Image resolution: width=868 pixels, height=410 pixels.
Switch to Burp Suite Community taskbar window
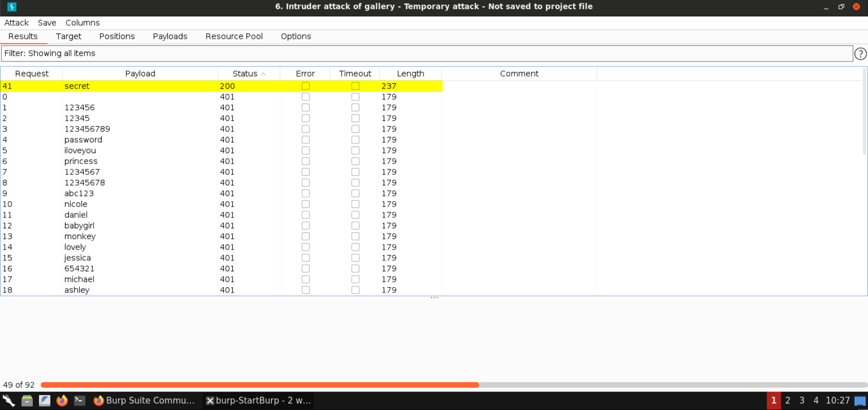(144, 401)
